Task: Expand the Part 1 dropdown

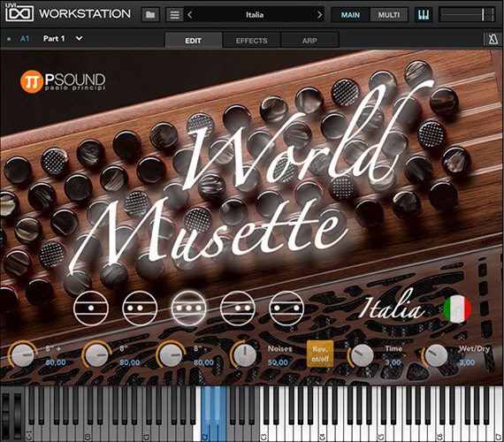Action: (x=79, y=39)
